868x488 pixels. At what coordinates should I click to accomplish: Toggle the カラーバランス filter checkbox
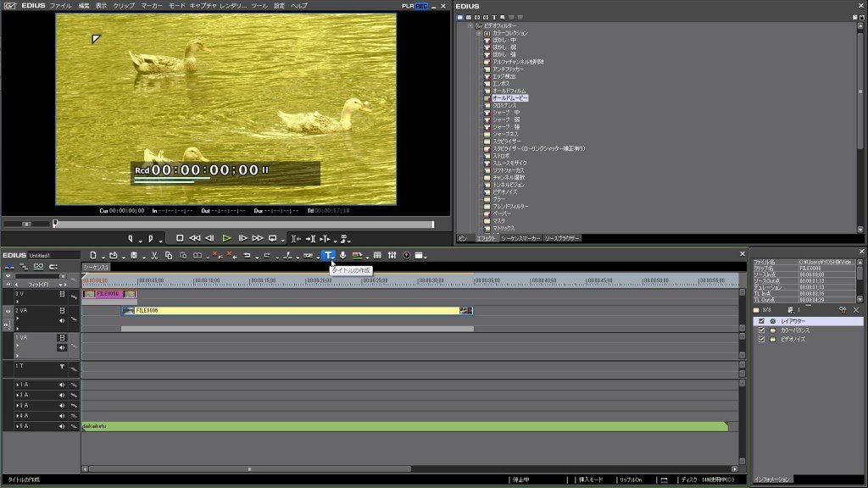coord(762,330)
